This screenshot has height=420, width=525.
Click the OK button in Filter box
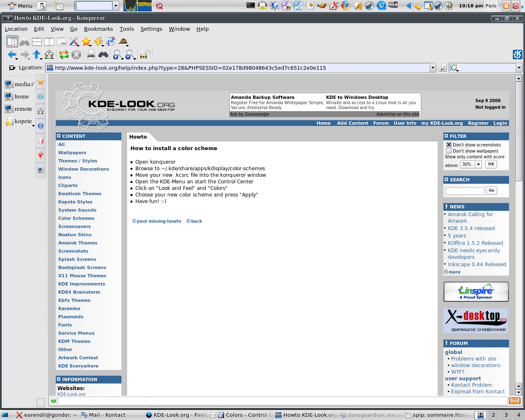[x=491, y=164]
